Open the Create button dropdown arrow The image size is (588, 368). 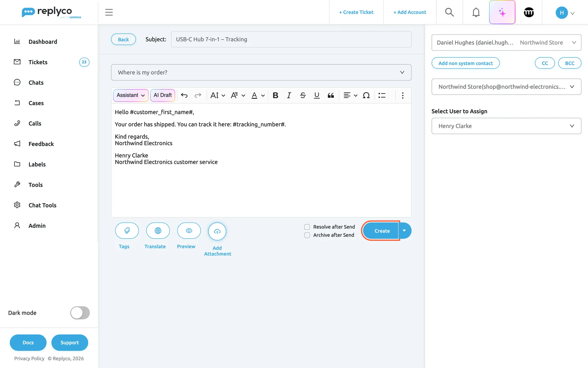coord(405,231)
